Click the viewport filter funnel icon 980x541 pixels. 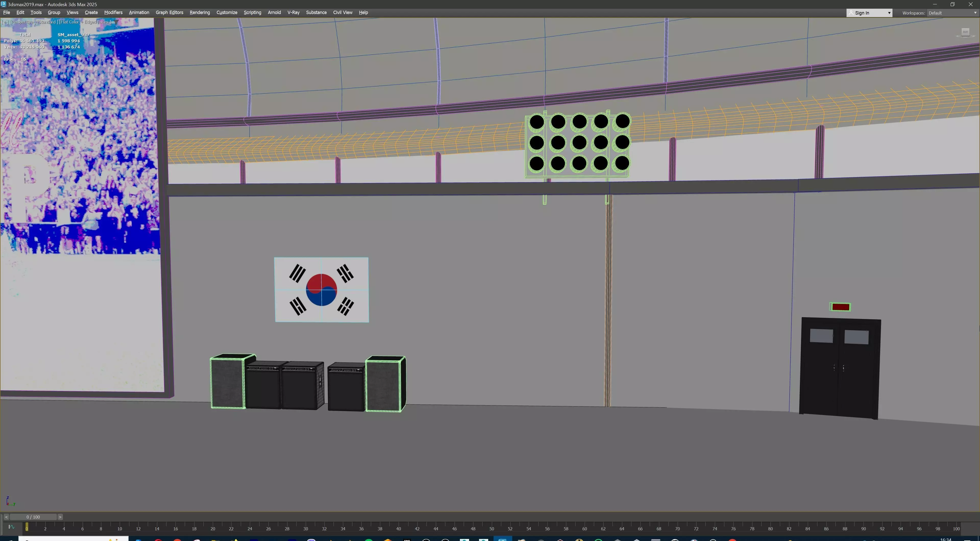click(x=116, y=22)
